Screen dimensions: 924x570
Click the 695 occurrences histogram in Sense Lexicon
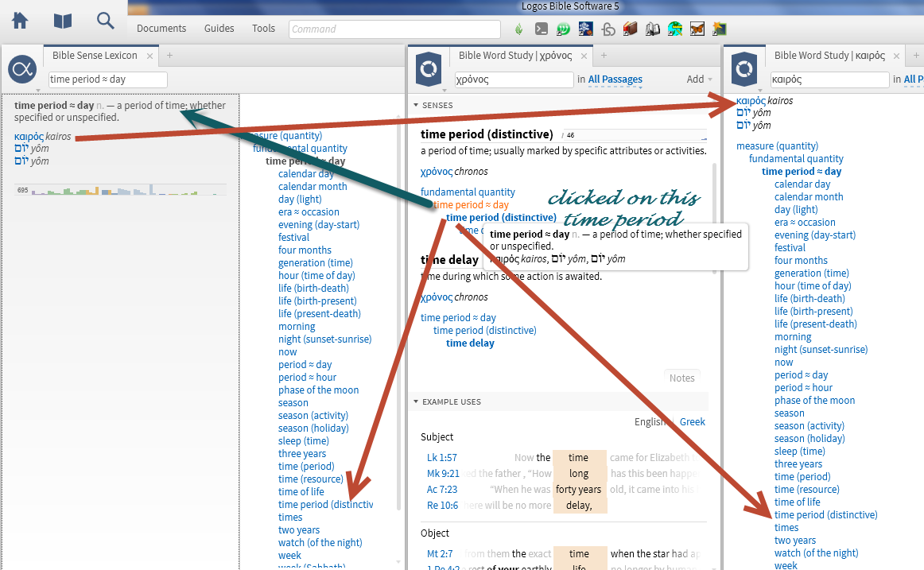point(120,190)
